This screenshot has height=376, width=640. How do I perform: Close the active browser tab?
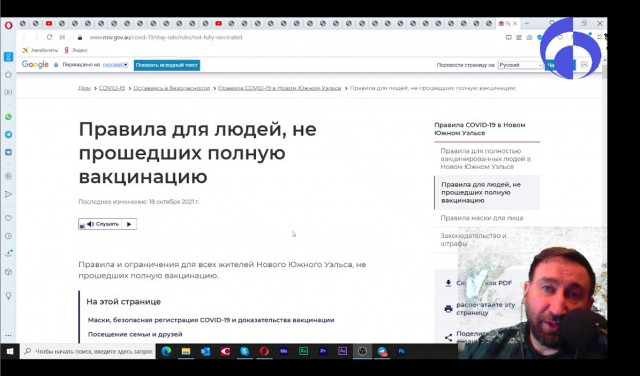coord(515,24)
